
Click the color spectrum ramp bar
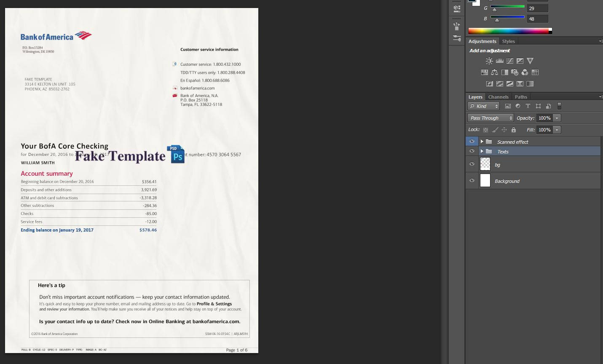(508, 31)
